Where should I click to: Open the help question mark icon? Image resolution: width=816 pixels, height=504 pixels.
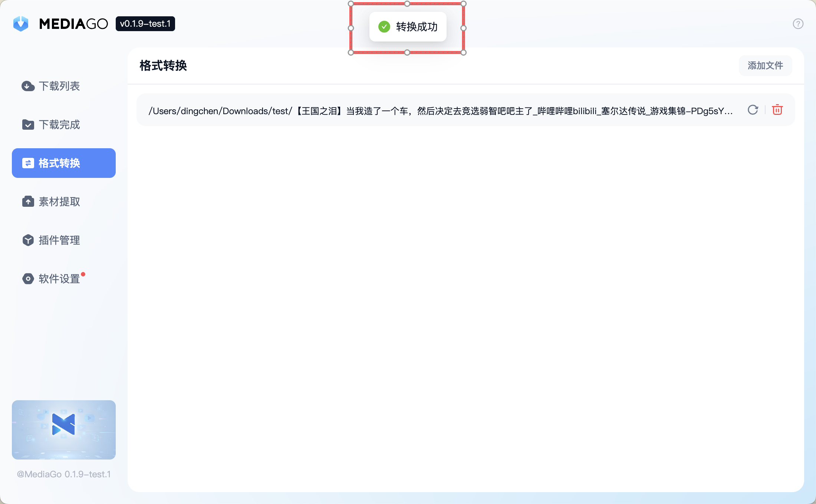798,24
